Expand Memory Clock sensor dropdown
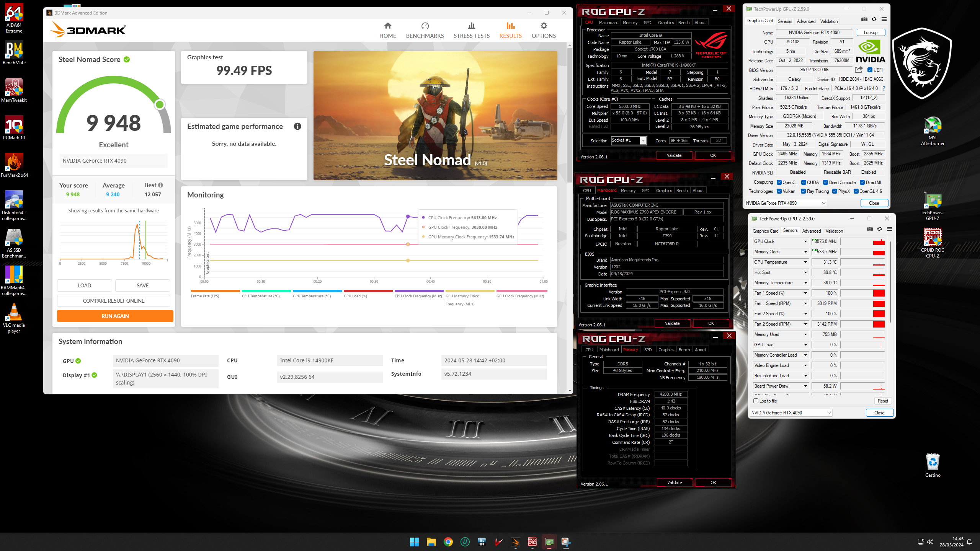980x551 pixels. [x=805, y=252]
